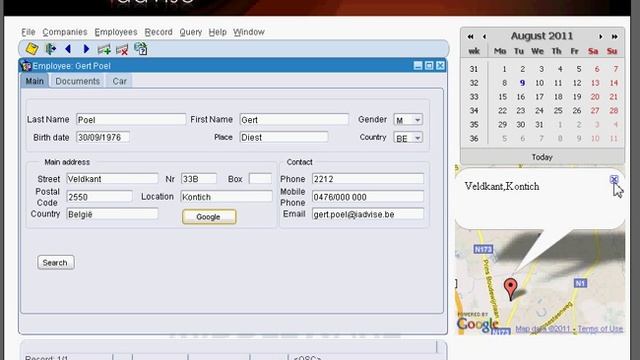This screenshot has height=360, width=640.
Task: Open the Query menu
Action: pyautogui.click(x=191, y=32)
